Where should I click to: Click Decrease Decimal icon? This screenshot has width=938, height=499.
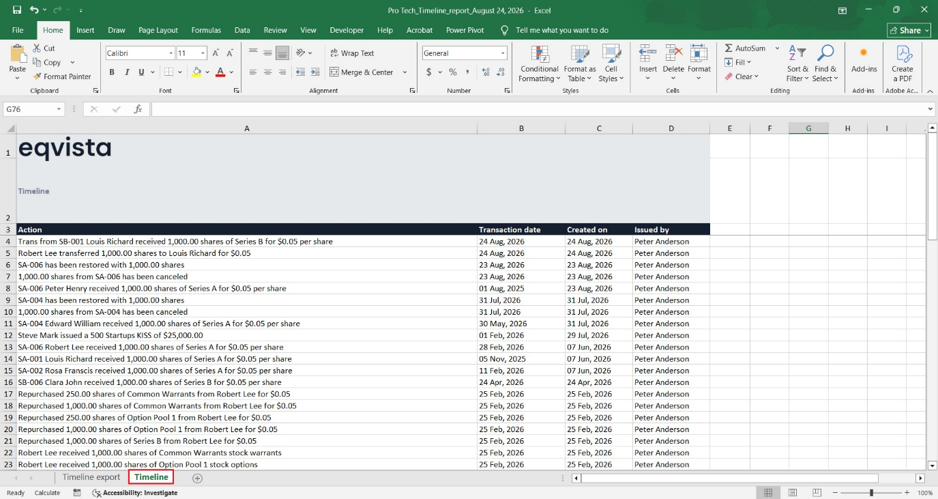pos(500,72)
